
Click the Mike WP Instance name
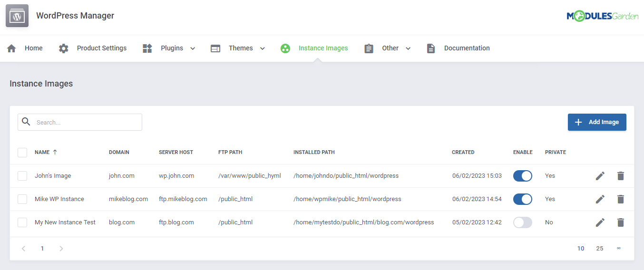(59, 199)
